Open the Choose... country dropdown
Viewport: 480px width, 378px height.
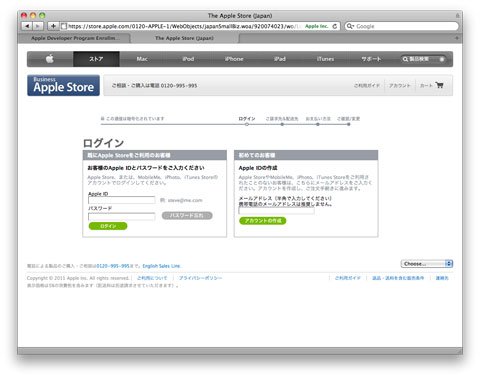point(426,264)
